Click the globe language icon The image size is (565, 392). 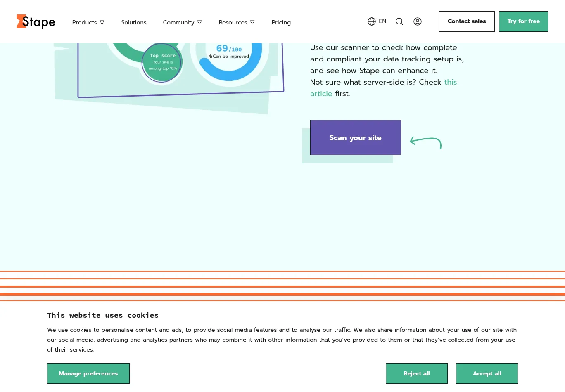371,21
